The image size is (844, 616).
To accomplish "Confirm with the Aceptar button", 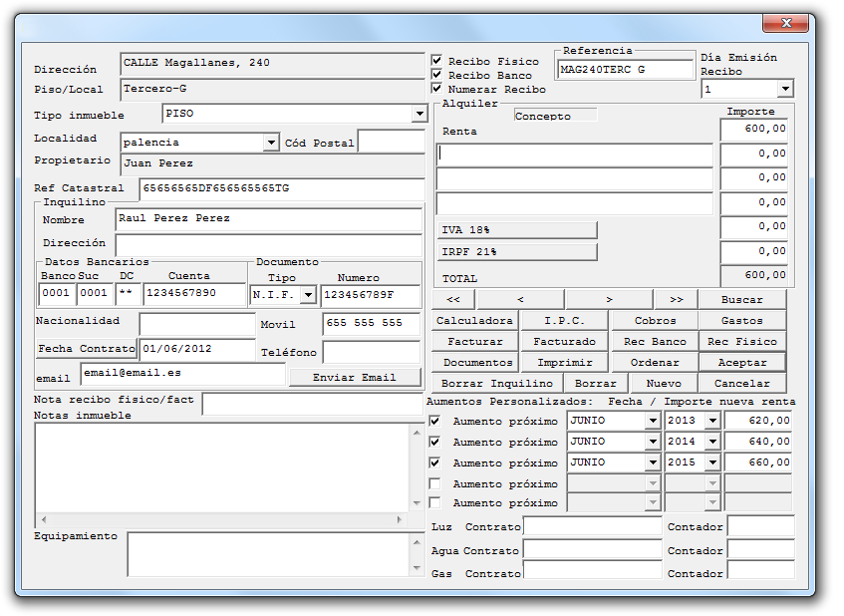I will coord(742,363).
